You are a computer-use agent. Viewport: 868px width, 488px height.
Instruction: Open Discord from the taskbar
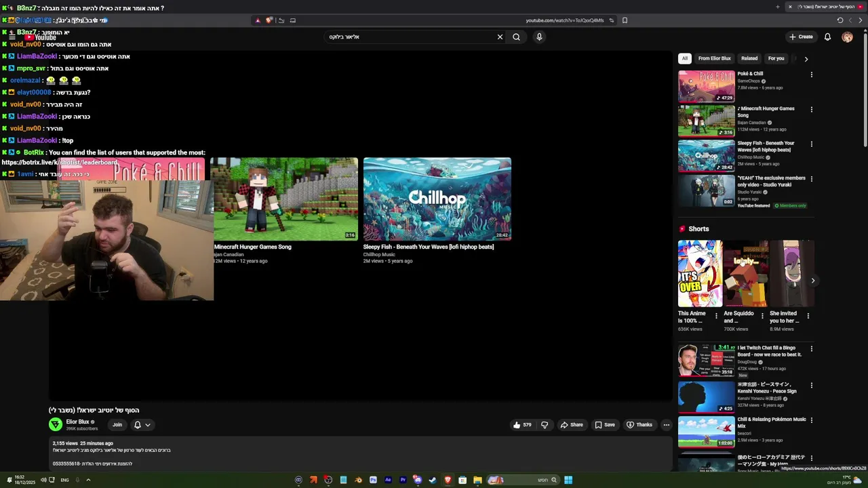point(418,480)
